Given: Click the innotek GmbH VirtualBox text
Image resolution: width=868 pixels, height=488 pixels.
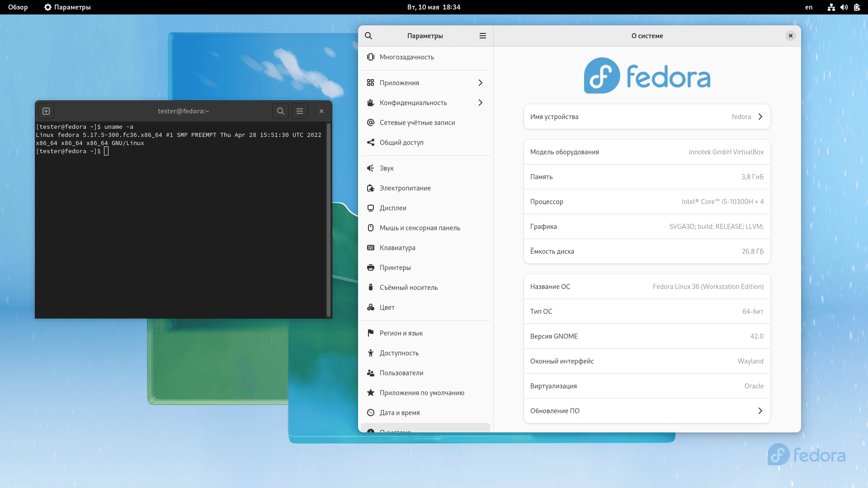Looking at the screenshot, I should tap(726, 152).
